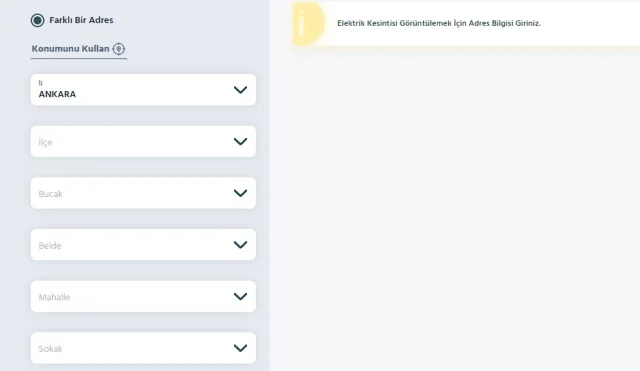Image resolution: width=640 pixels, height=371 pixels.
Task: Click the Farklı Bir Adres label text
Action: [x=81, y=20]
